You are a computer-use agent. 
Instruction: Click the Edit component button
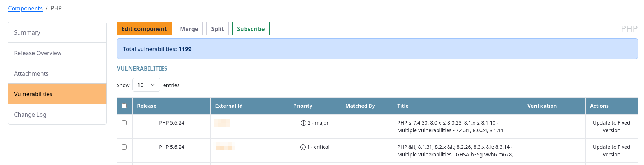(144, 29)
